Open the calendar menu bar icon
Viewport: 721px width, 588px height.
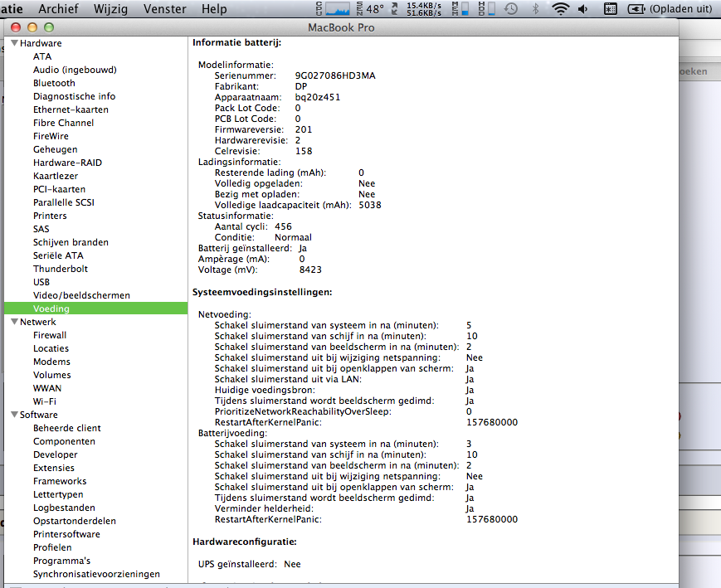point(610,9)
